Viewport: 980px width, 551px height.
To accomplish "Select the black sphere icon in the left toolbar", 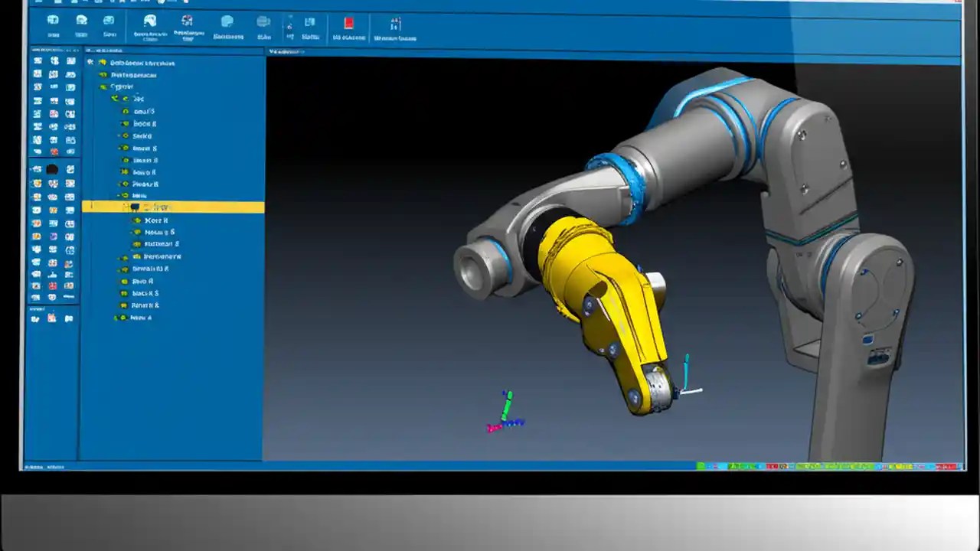I will [x=53, y=169].
